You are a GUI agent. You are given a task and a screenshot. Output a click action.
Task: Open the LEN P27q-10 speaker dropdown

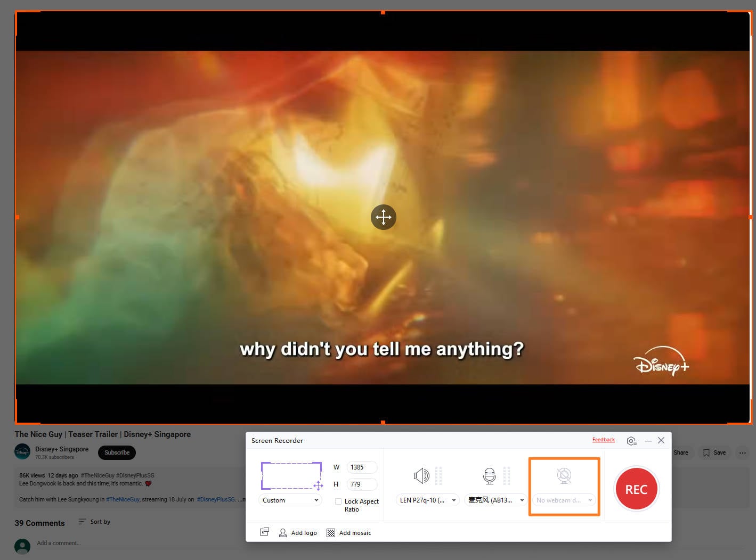428,500
